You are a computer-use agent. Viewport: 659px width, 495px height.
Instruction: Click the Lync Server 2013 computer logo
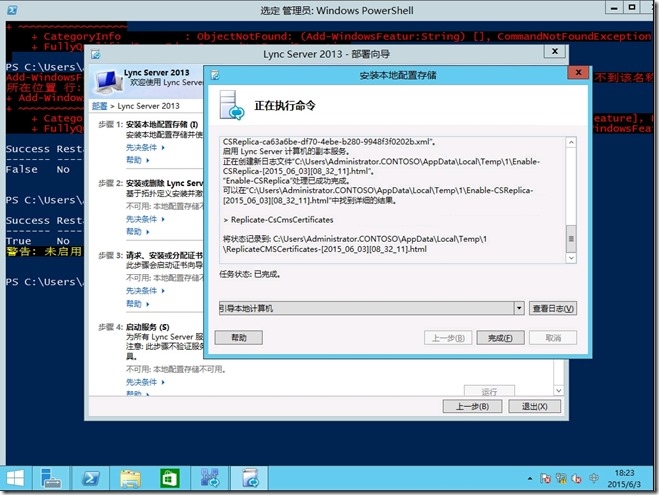coord(107,81)
